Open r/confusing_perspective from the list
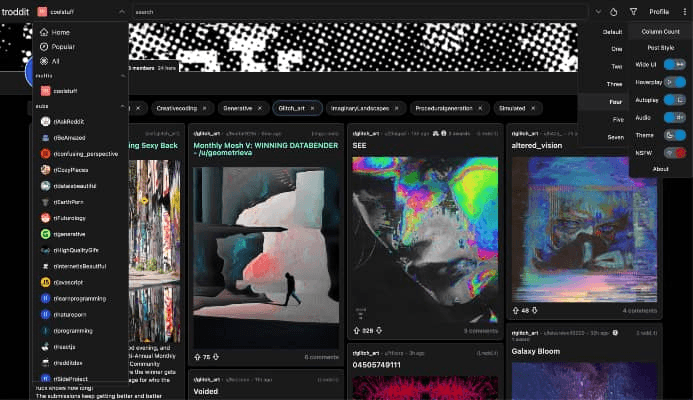Image resolution: width=693 pixels, height=400 pixels. pyautogui.click(x=80, y=154)
